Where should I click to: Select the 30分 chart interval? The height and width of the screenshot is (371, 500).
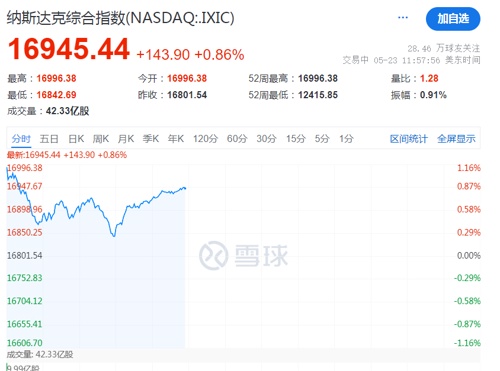[x=266, y=139]
